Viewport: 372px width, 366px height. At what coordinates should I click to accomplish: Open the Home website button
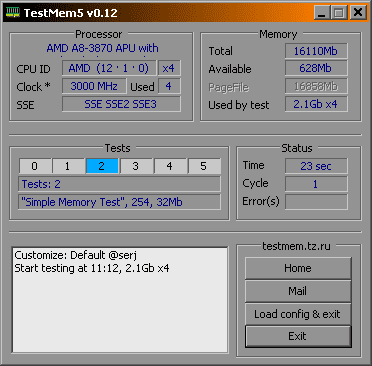(x=298, y=268)
